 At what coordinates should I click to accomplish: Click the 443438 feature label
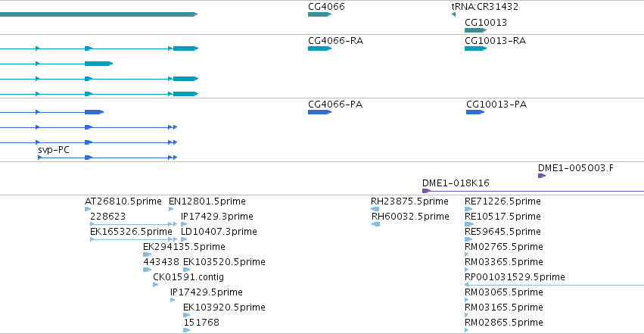[161, 262]
